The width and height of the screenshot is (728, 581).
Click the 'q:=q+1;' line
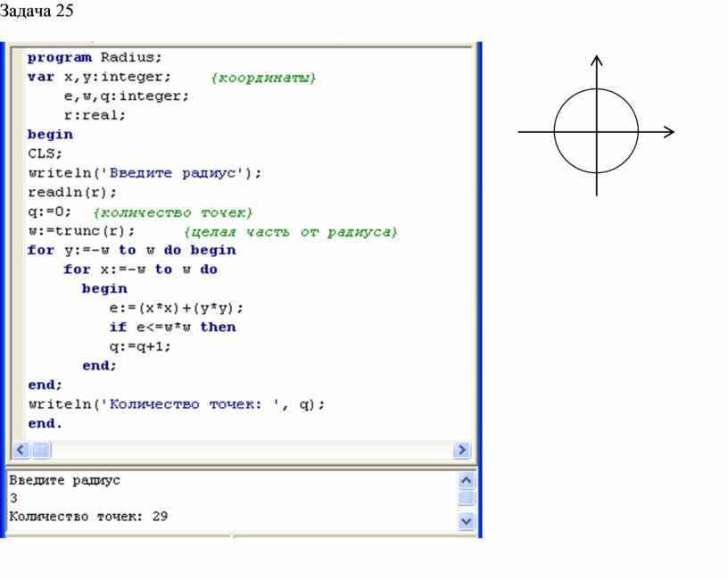click(x=140, y=346)
